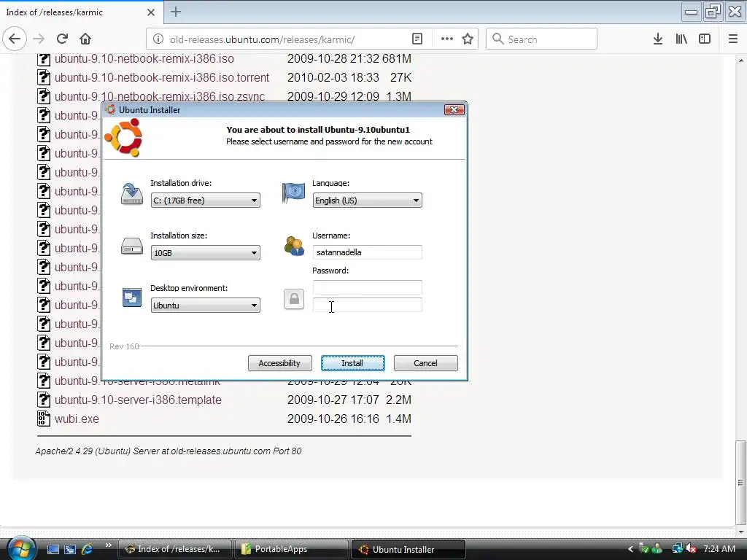Launch Internet Explorer from quick launch

pyautogui.click(x=88, y=549)
